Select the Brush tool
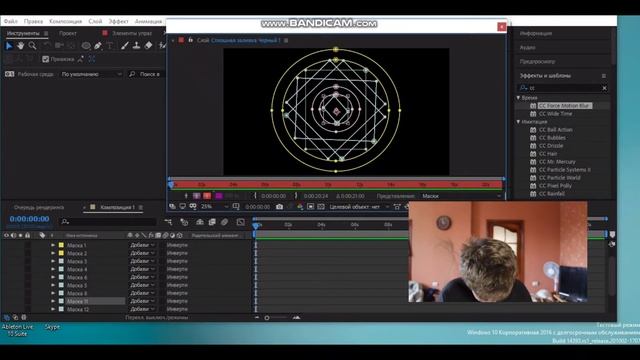Screen dimensions: 640x360 (125, 46)
